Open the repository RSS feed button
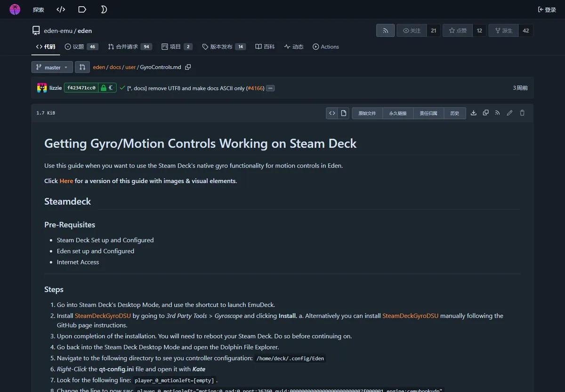 [385, 31]
